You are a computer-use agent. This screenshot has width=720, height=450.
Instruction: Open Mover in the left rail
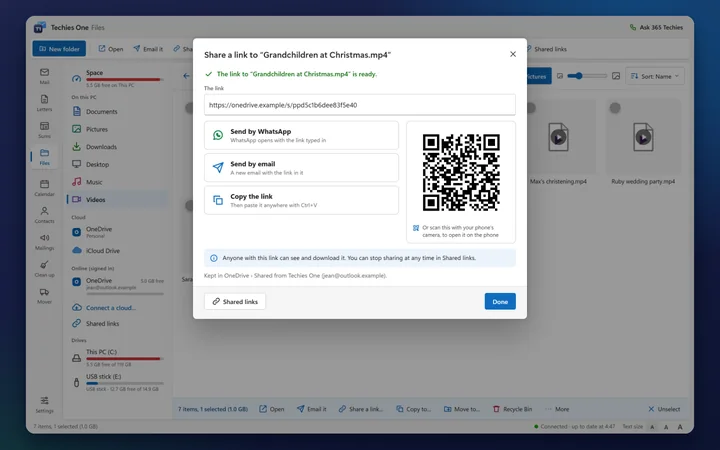coord(45,296)
